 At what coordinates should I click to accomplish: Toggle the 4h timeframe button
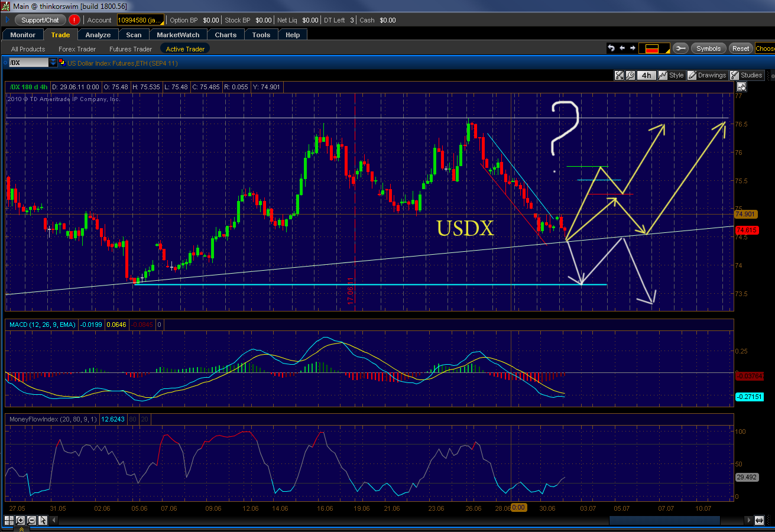tap(647, 75)
